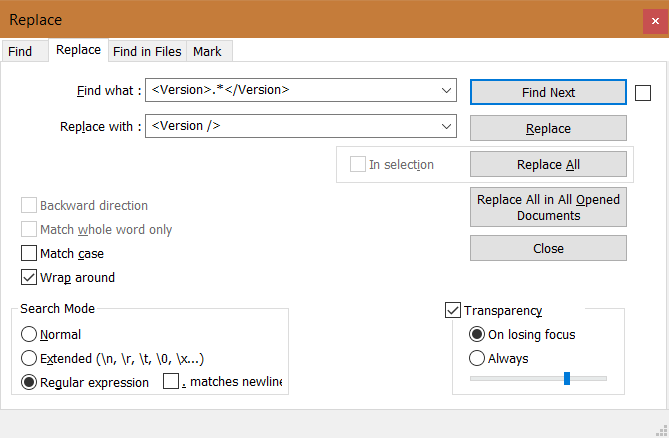Open the Find in Files tab

tap(147, 52)
